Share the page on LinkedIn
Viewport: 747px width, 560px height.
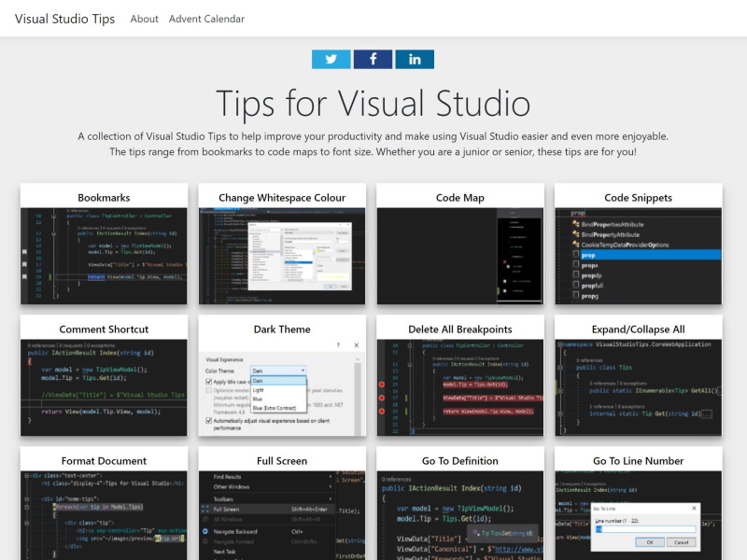(x=415, y=59)
